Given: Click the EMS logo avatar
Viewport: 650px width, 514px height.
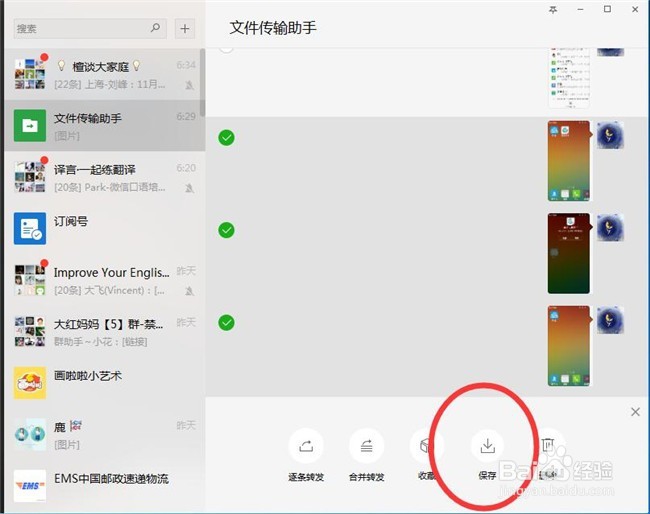Looking at the screenshot, I should tap(30, 485).
